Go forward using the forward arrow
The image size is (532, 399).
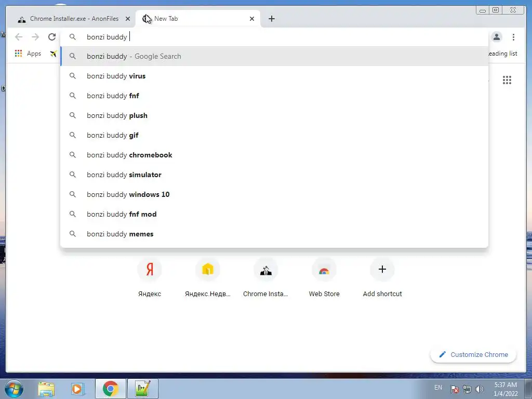[35, 37]
